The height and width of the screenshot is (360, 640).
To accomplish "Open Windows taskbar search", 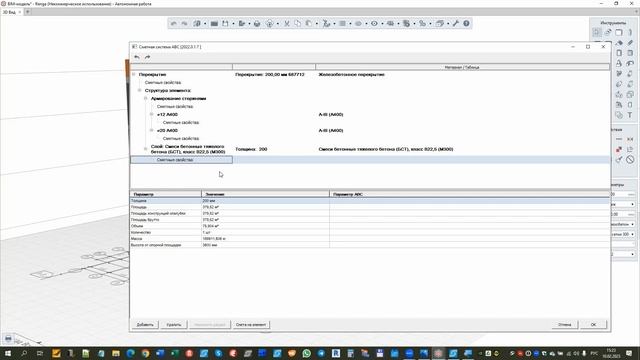I will pyautogui.click(x=24, y=353).
